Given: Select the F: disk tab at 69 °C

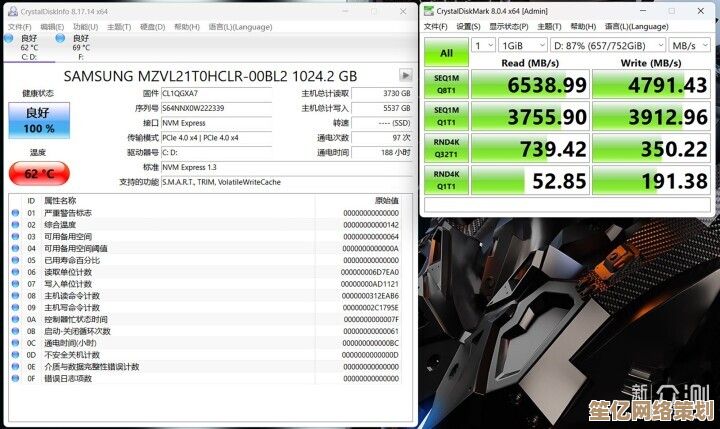Looking at the screenshot, I should point(80,47).
